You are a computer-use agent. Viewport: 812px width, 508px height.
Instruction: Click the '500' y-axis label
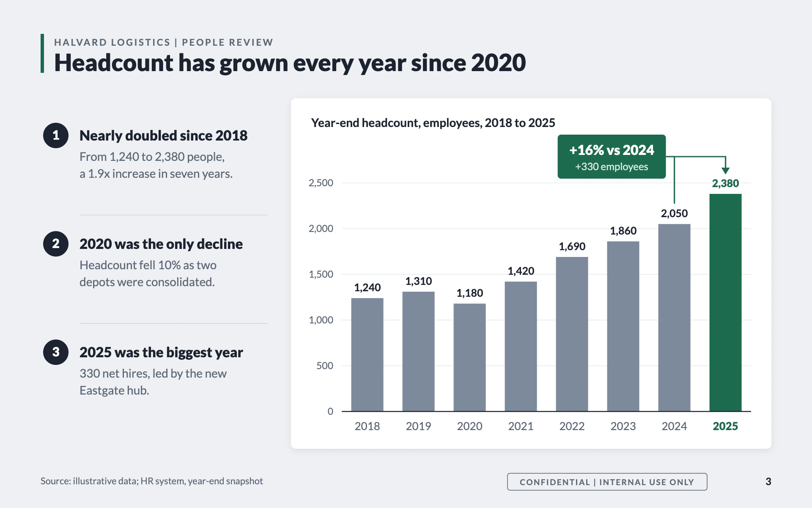pyautogui.click(x=325, y=366)
